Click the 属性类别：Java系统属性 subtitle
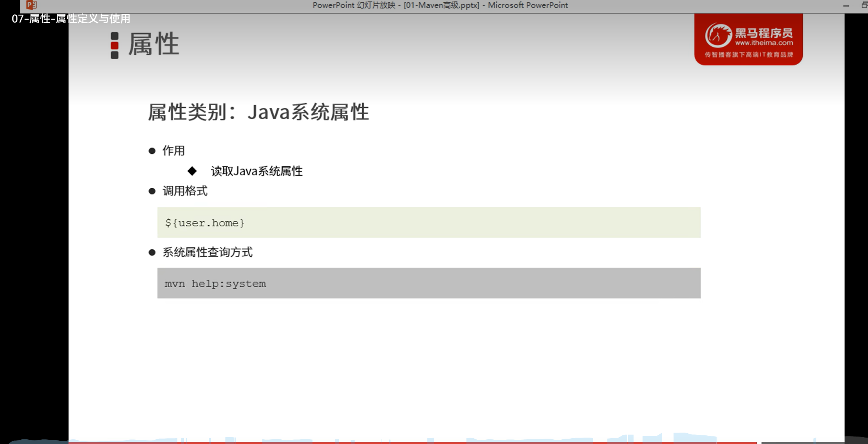868x444 pixels. click(258, 112)
